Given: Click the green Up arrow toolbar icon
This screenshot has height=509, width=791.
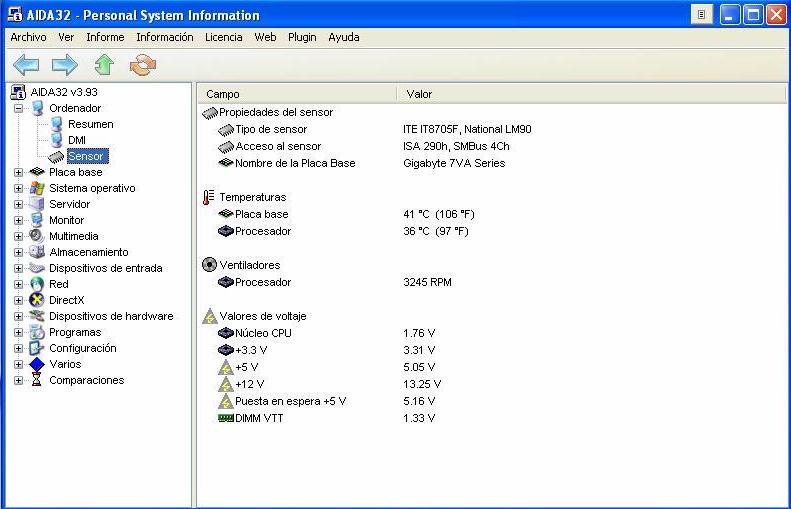Looking at the screenshot, I should pyautogui.click(x=104, y=65).
